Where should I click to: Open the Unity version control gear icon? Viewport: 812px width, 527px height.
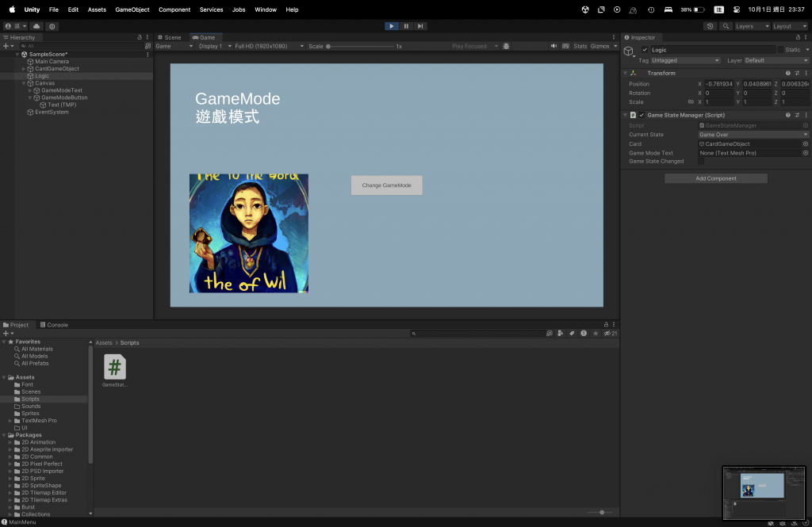[52, 26]
